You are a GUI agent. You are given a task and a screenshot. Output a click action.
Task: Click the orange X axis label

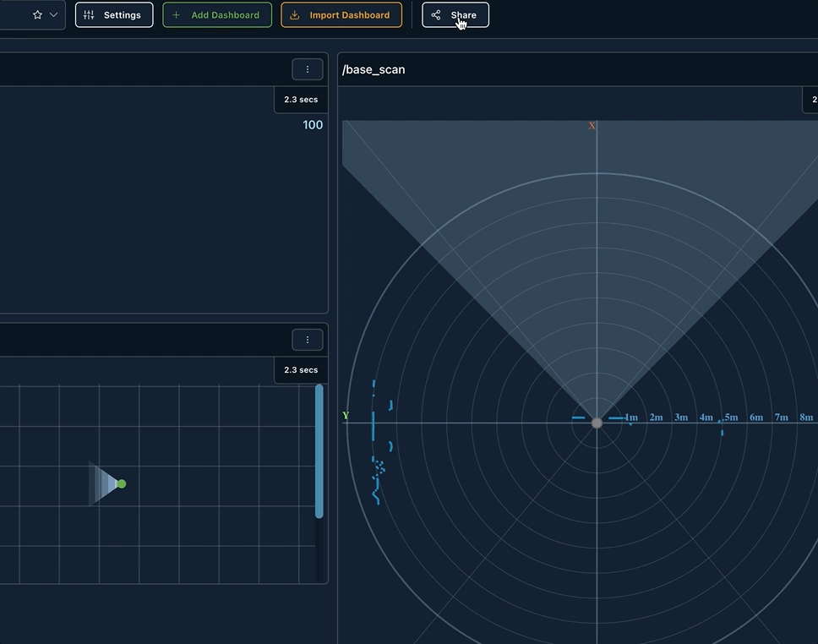coord(592,126)
